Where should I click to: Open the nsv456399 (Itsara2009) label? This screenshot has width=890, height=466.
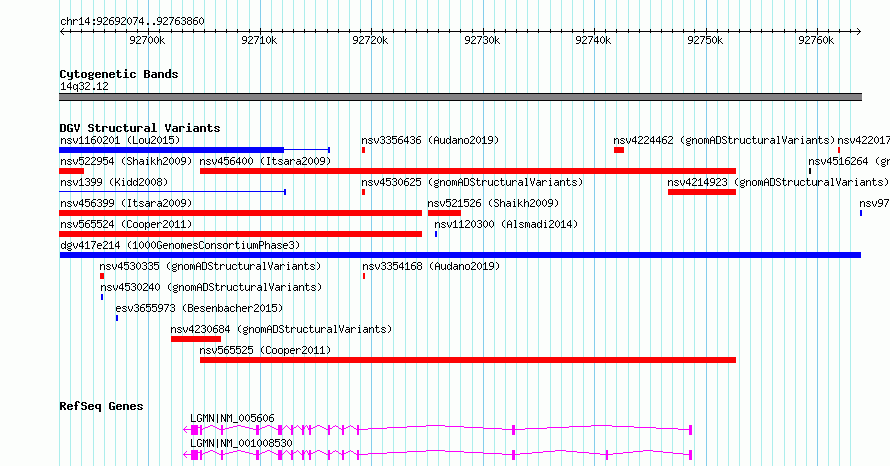[x=126, y=203]
